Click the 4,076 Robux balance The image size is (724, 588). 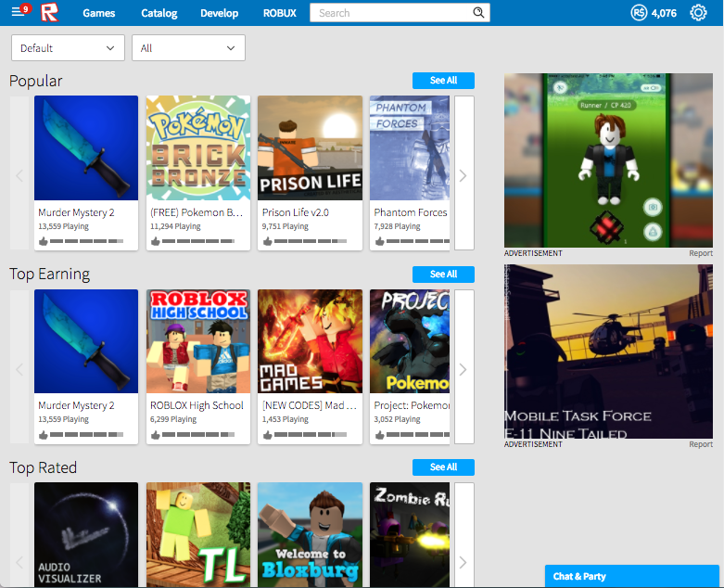(664, 13)
